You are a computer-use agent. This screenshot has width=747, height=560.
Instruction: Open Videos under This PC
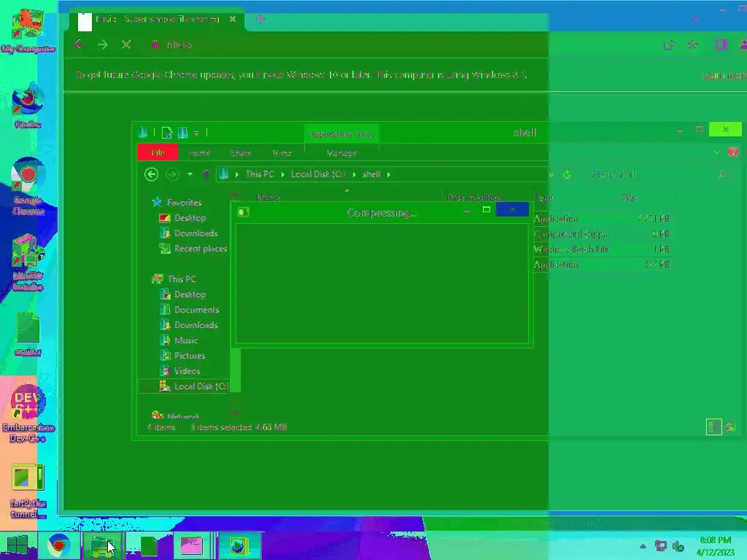coord(187,371)
